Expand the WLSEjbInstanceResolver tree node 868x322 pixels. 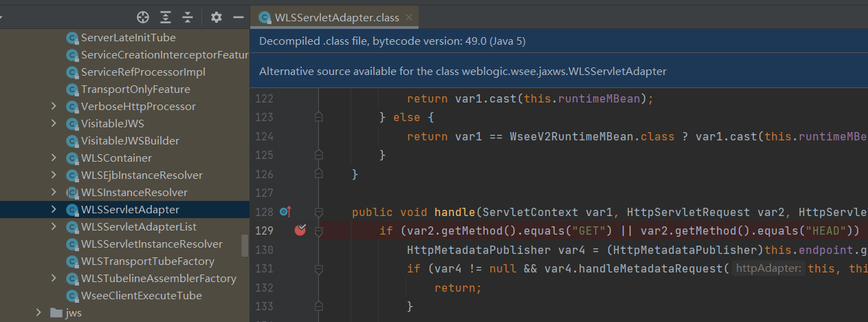coord(54,175)
